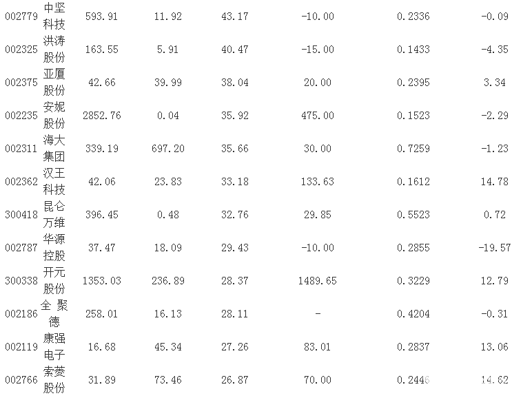The image size is (532, 398).
Task: Click the 697.20 cell
Action: (168, 149)
